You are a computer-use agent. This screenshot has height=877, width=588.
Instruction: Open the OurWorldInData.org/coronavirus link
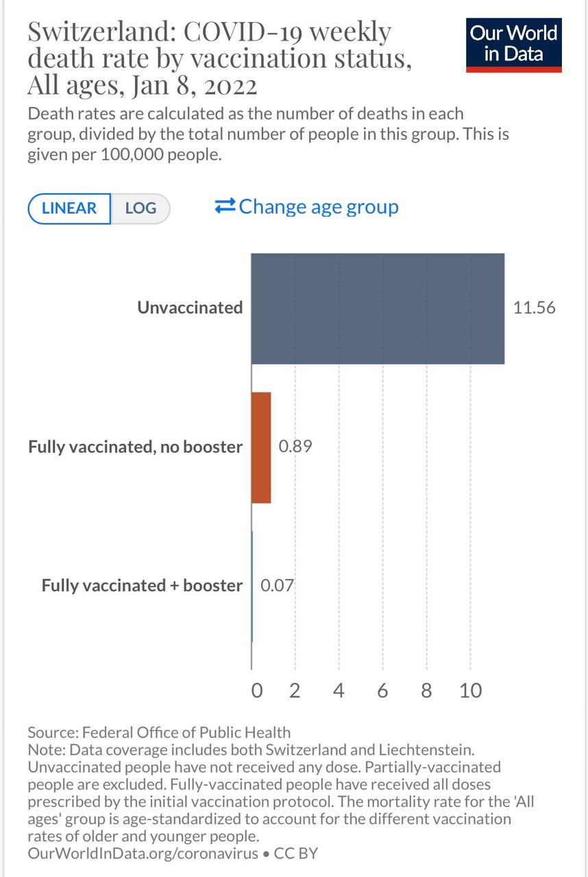pos(143,854)
